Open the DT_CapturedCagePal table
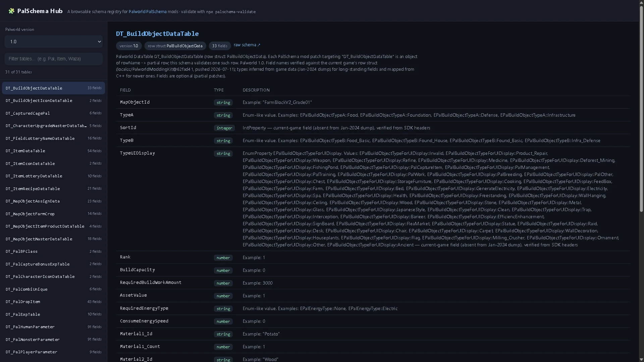Screen dimensions: 644x362 click(54, 113)
